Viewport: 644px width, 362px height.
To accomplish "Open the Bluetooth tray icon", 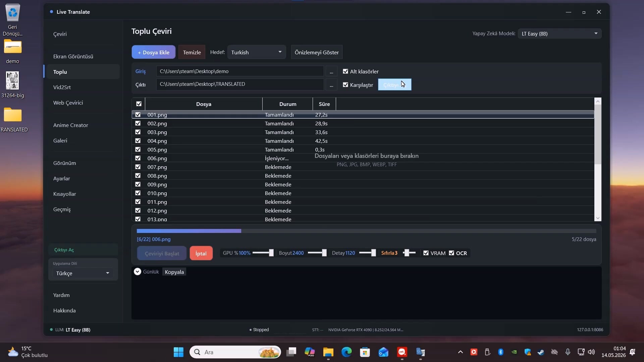I will tap(501, 352).
